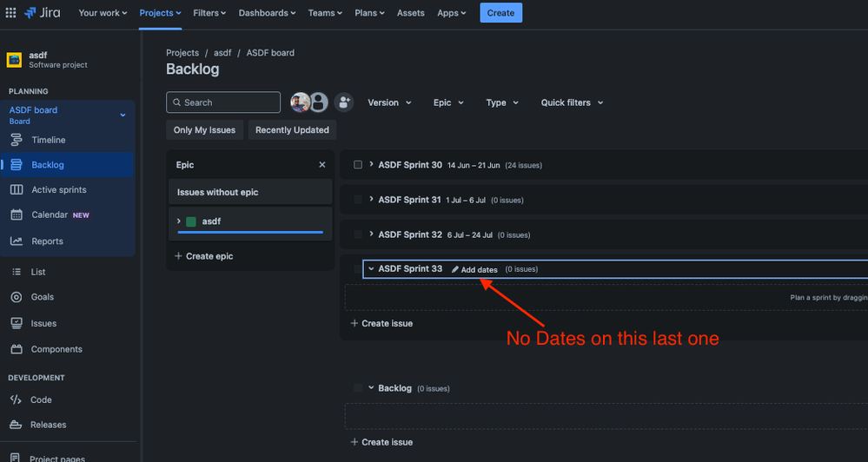Image resolution: width=868 pixels, height=462 pixels.
Task: Click Create issue under Sprint 33
Action: pos(381,323)
